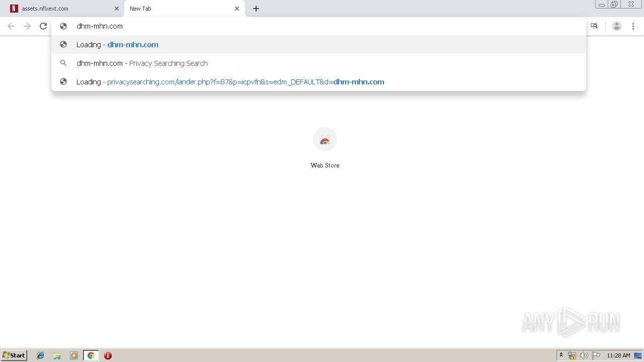The width and height of the screenshot is (644, 362).
Task: Open the Opera browser taskbar icon
Action: pyautogui.click(x=108, y=355)
